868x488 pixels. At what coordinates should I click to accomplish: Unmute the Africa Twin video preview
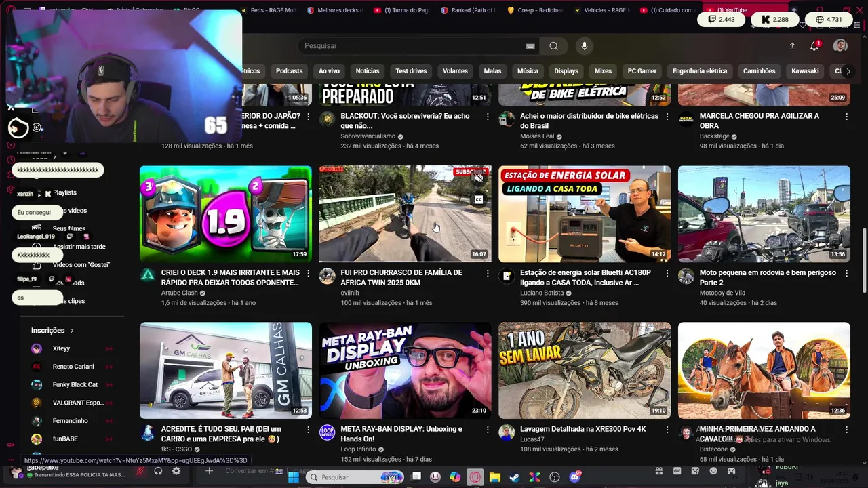(478, 178)
